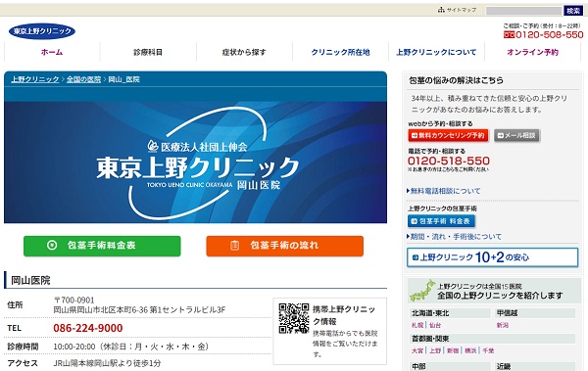Click the 〒700-0901 postal code text
The height and width of the screenshot is (371, 588).
click(x=74, y=301)
